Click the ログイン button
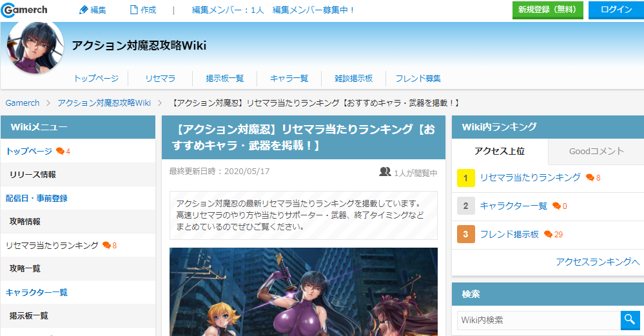Screen dimensions: 644x336 [616, 10]
